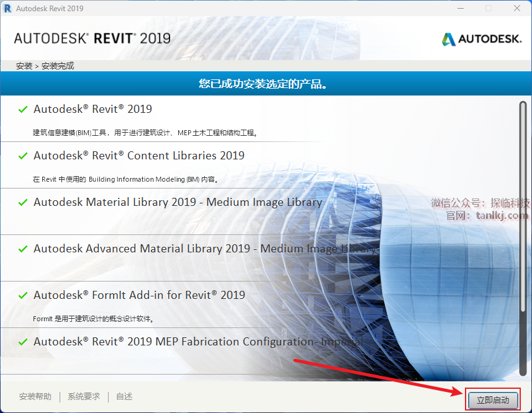Select the Autodesk Revit 2019 product title
The height and width of the screenshot is (413, 532).
(x=92, y=109)
